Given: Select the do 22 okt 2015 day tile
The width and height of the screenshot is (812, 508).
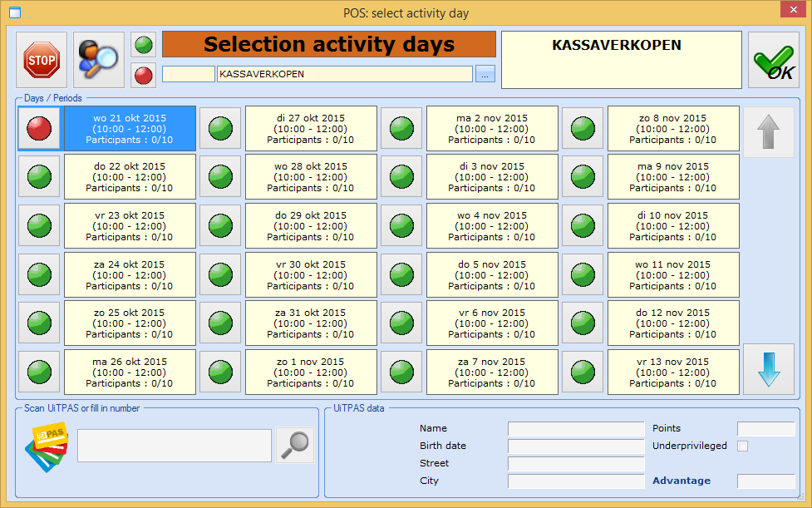Looking at the screenshot, I should pyautogui.click(x=130, y=176).
